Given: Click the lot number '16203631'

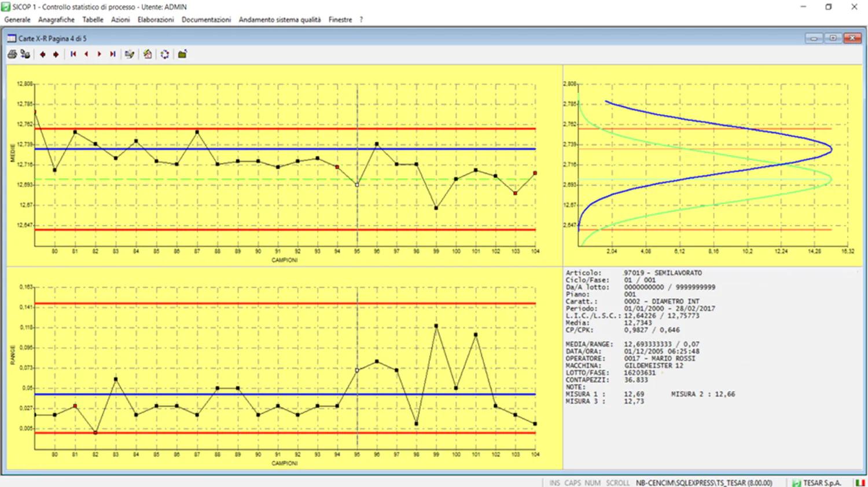Looking at the screenshot, I should (640, 373).
